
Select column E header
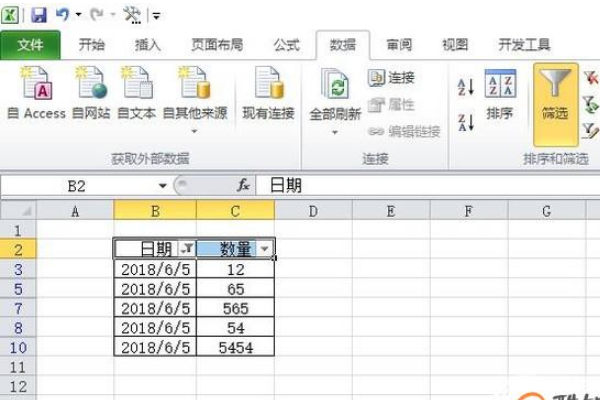click(391, 210)
